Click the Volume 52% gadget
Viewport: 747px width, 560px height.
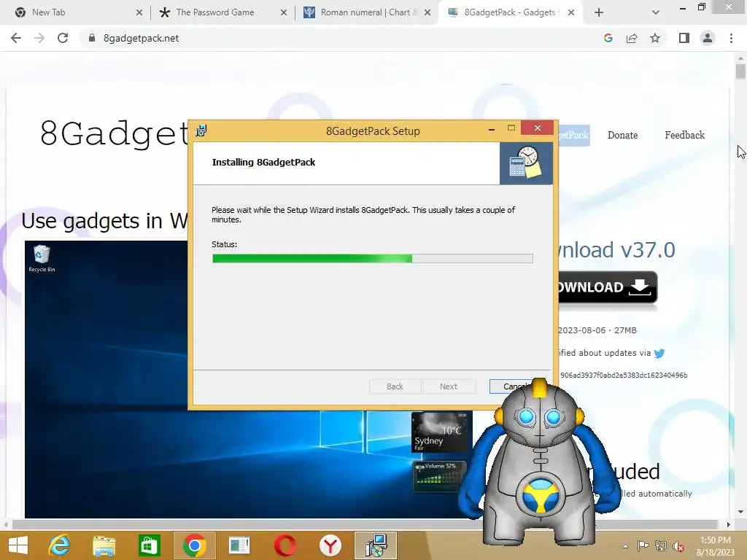click(x=438, y=475)
